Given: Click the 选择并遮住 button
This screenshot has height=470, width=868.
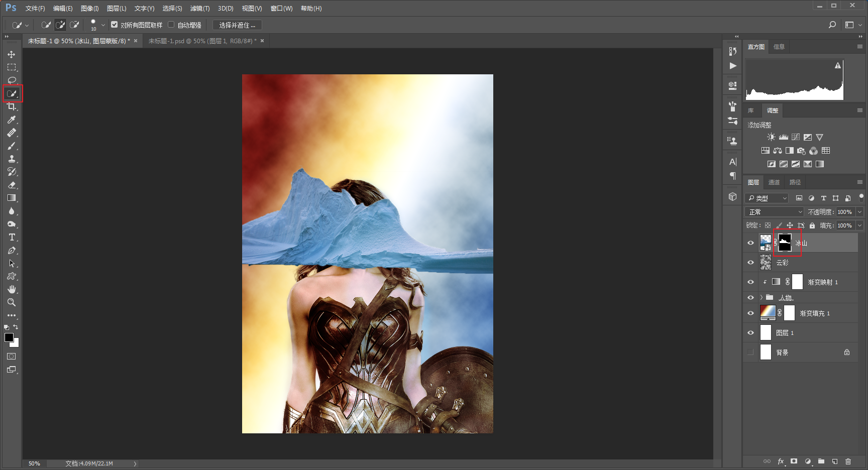Looking at the screenshot, I should pos(237,25).
